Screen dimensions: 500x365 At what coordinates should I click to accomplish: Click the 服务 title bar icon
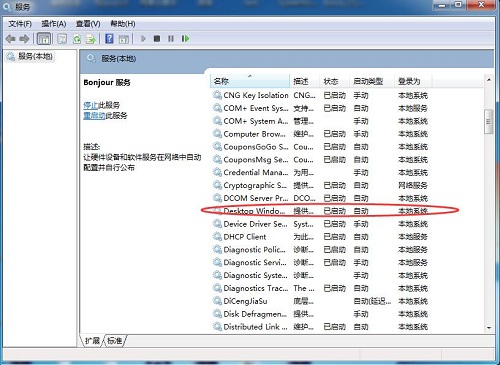(7, 6)
